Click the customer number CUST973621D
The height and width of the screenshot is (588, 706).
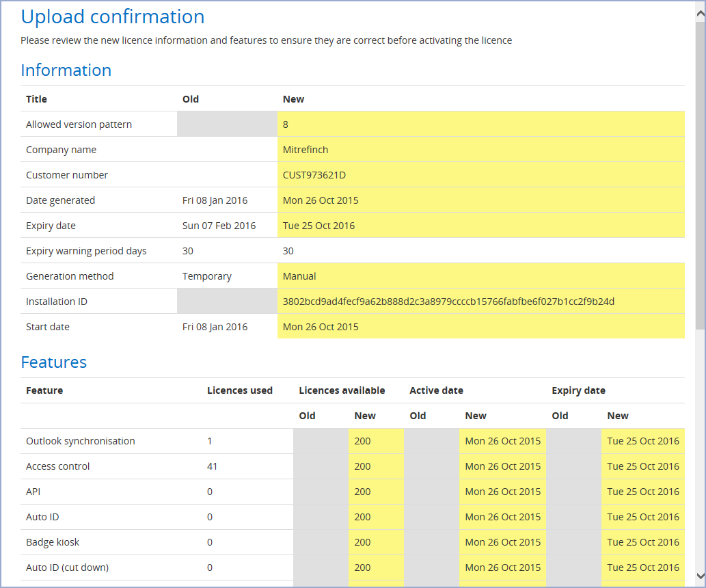click(314, 175)
